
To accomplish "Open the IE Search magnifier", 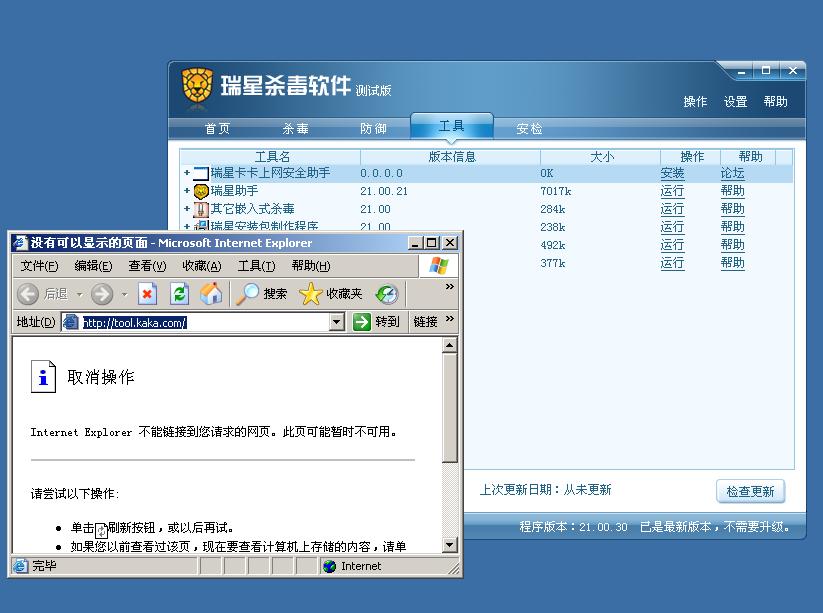I will click(247, 294).
